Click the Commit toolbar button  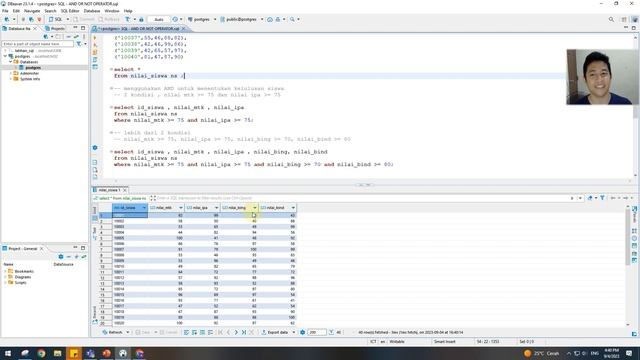[x=84, y=19]
